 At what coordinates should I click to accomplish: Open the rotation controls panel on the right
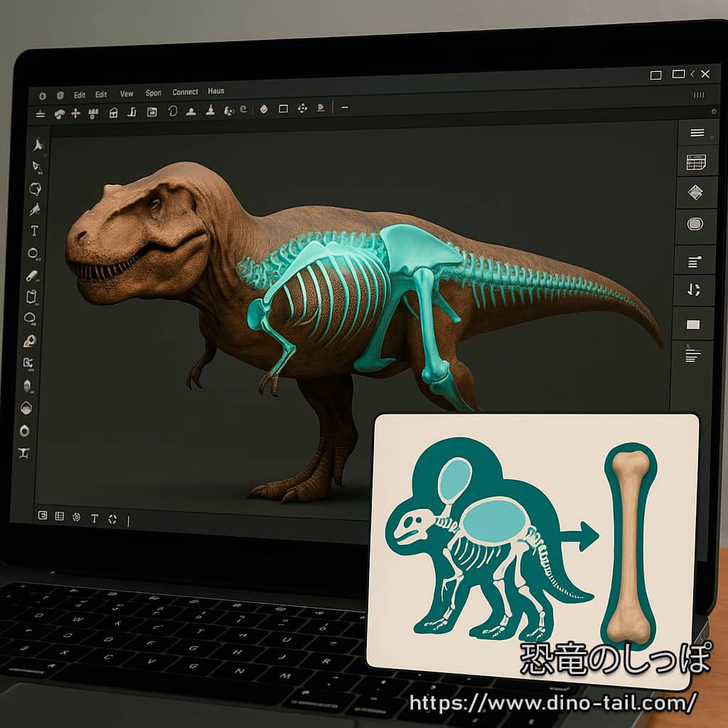click(695, 287)
